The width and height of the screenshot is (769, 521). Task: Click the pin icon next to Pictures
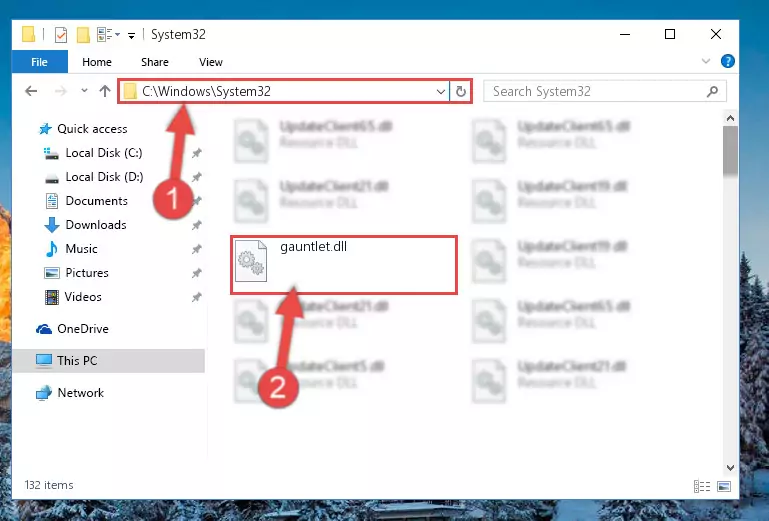197,273
